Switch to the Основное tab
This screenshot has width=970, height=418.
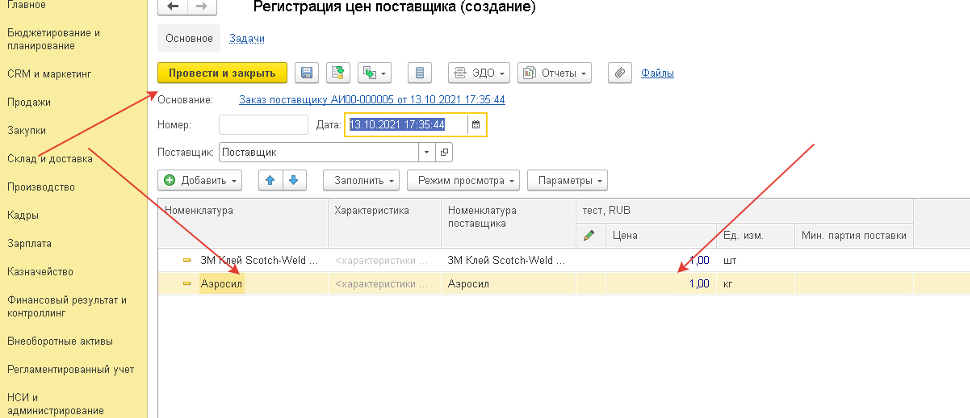189,38
